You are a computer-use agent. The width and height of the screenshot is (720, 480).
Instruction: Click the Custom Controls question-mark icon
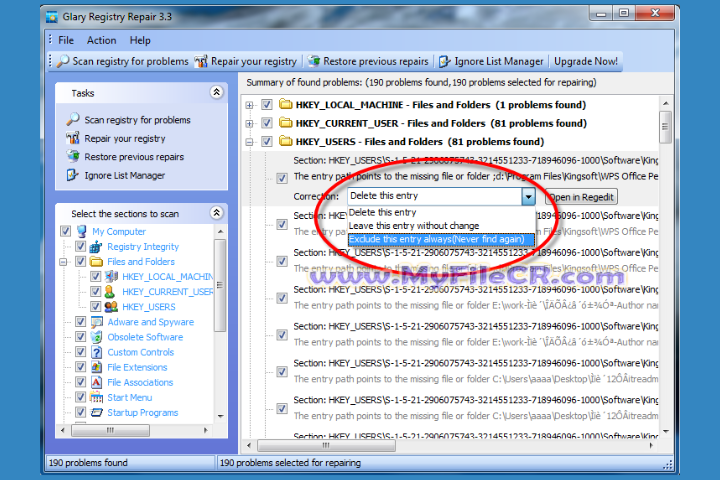pos(96,352)
